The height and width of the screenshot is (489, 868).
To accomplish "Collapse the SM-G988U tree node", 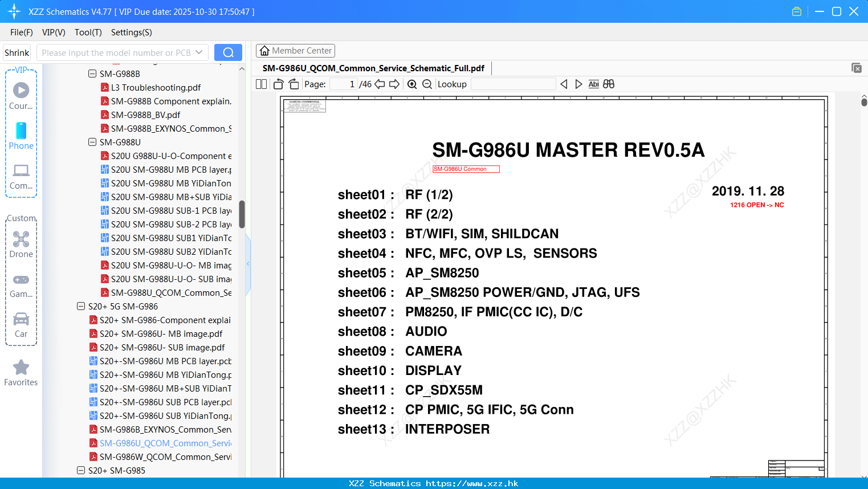I will (92, 142).
